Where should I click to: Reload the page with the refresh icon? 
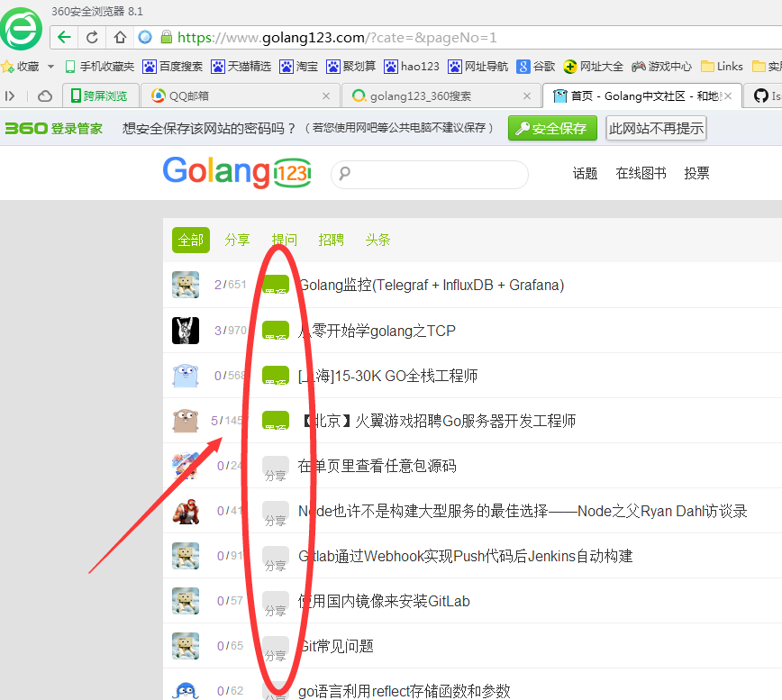(x=92, y=38)
